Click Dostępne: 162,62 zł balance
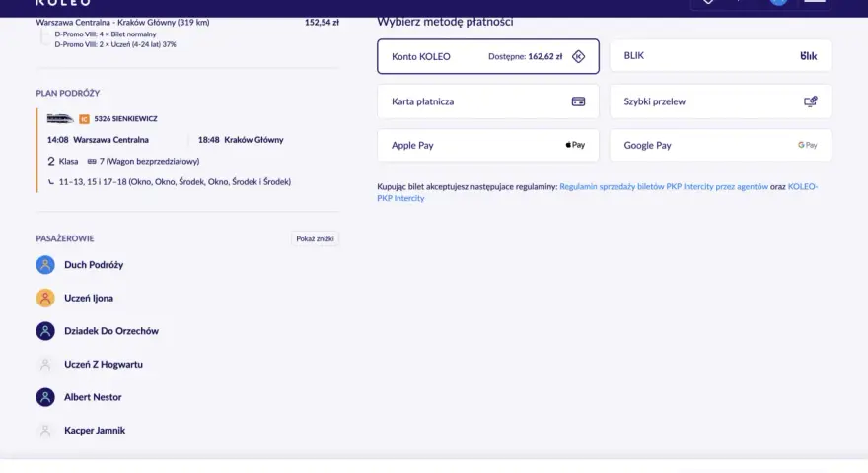 tap(526, 56)
